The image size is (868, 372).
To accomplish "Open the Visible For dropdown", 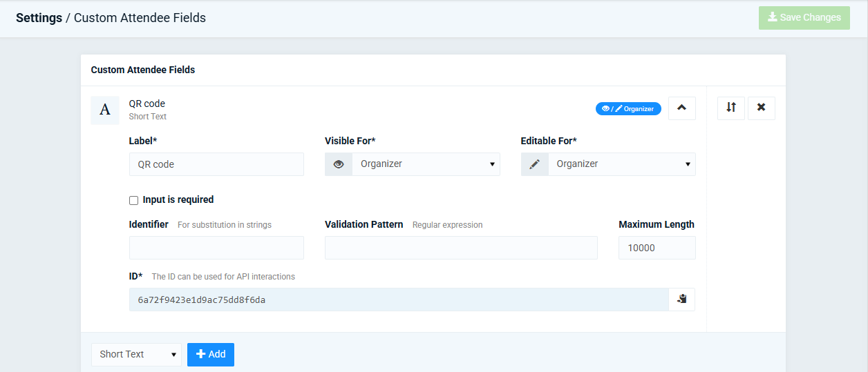I will click(426, 164).
